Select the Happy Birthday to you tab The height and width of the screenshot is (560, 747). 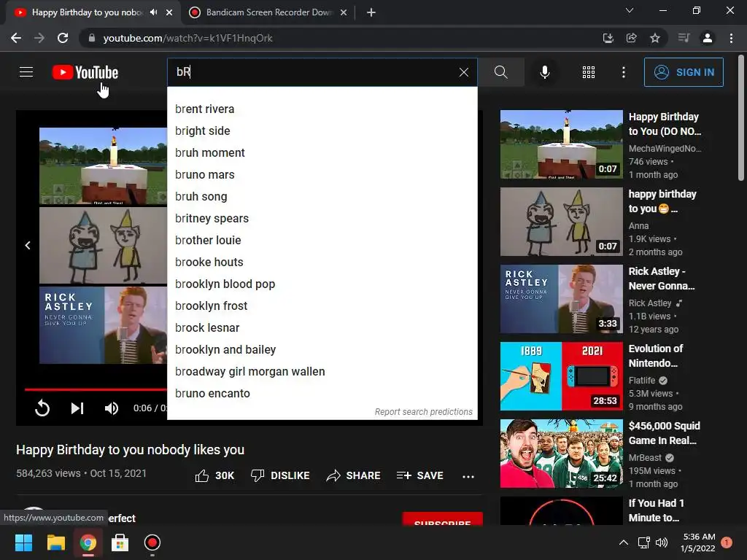pyautogui.click(x=87, y=12)
